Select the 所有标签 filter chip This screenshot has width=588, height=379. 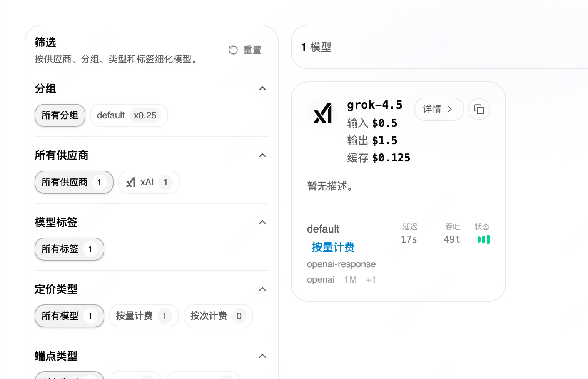coord(69,249)
